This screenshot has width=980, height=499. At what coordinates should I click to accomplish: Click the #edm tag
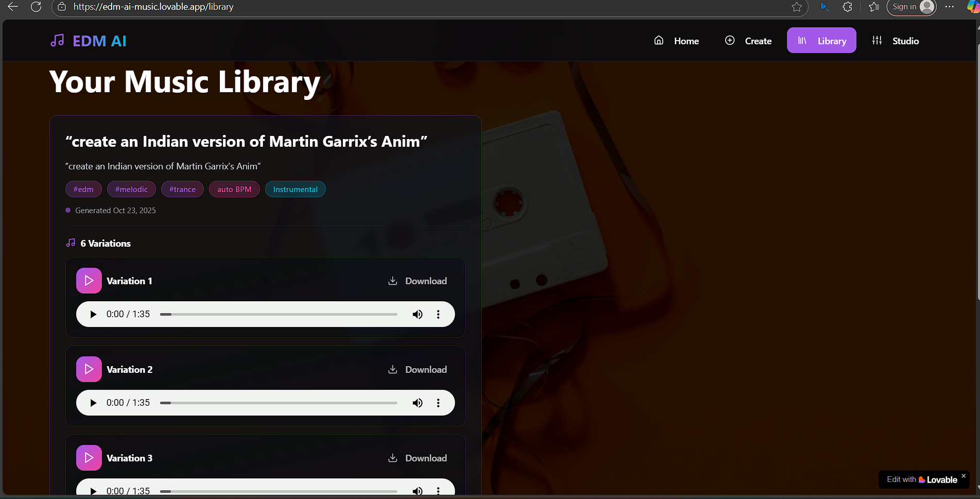pyautogui.click(x=83, y=189)
